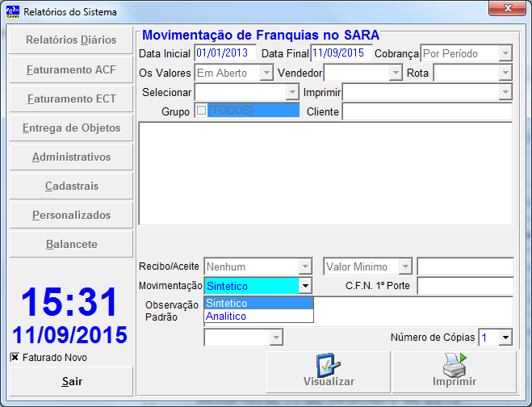Click the Cliente input field
This screenshot has width=532, height=407.
pyautogui.click(x=427, y=111)
